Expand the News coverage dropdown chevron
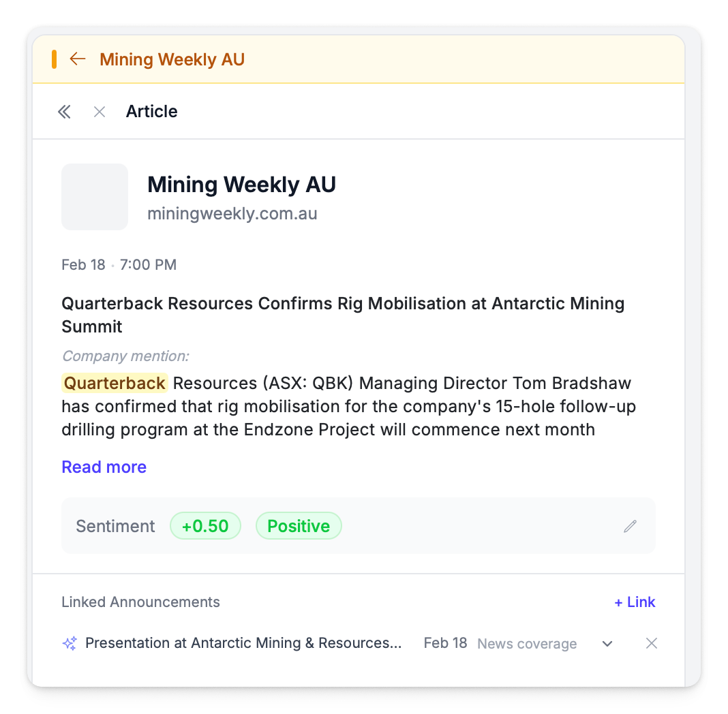This screenshot has height=714, width=728. point(607,644)
